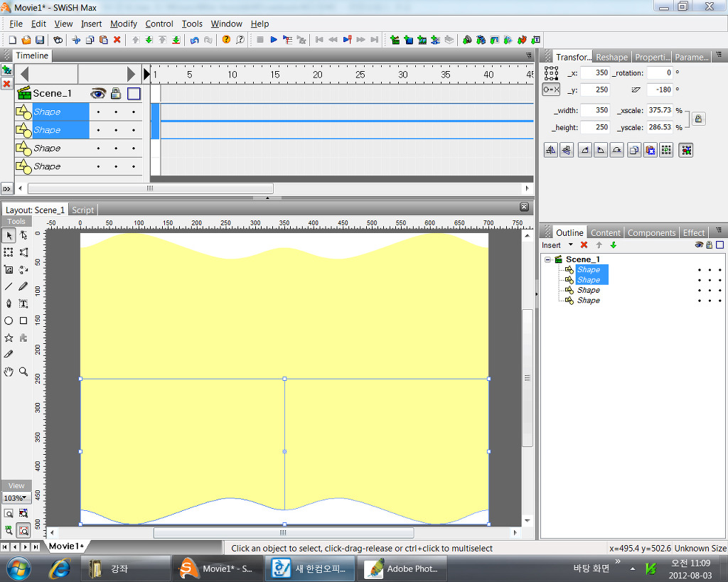The image size is (728, 582).
Task: Toggle Scene_1 lock icon in timeline
Action: (x=116, y=94)
